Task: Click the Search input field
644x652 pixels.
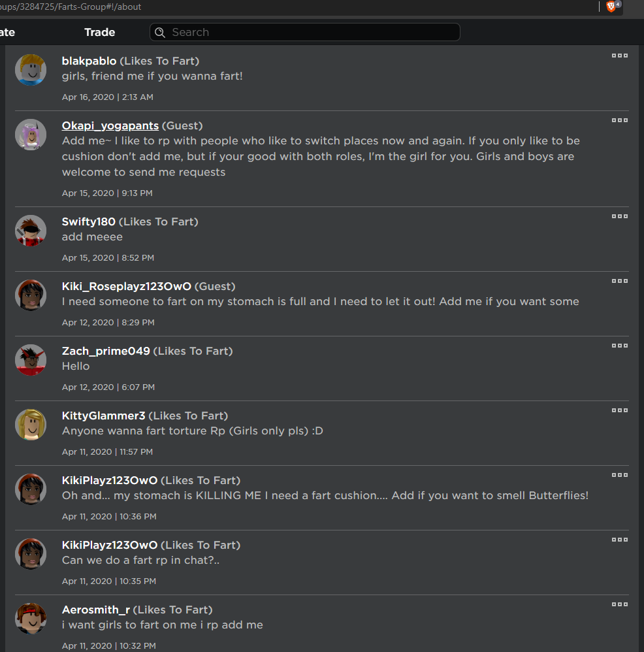Action: click(310, 32)
